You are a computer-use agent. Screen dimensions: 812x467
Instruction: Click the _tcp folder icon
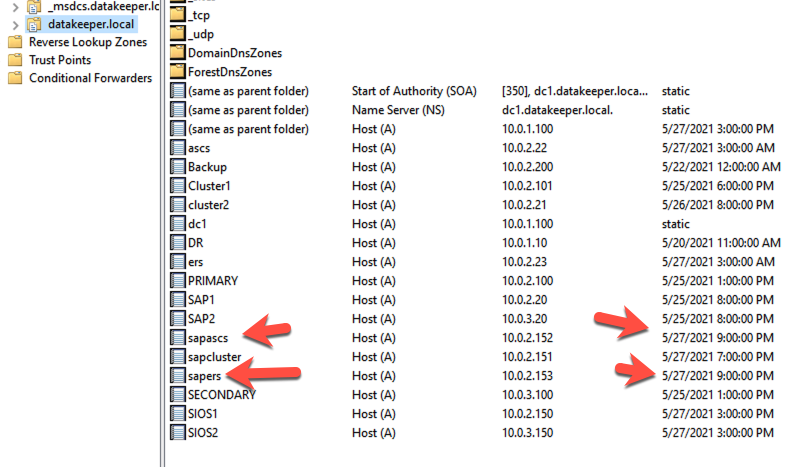point(178,14)
